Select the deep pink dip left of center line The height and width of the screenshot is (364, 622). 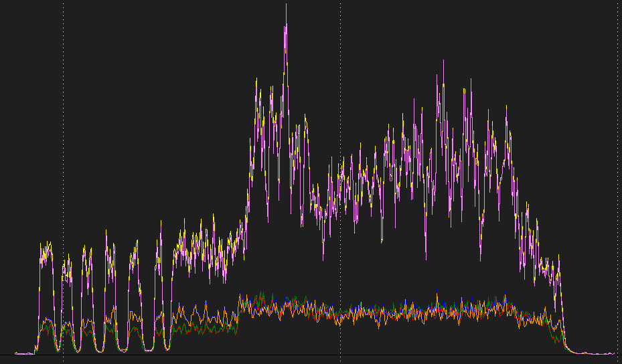tap(323, 254)
